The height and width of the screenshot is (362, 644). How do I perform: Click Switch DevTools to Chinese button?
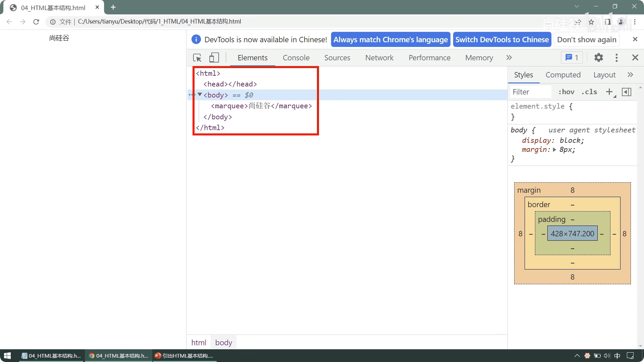[502, 40]
